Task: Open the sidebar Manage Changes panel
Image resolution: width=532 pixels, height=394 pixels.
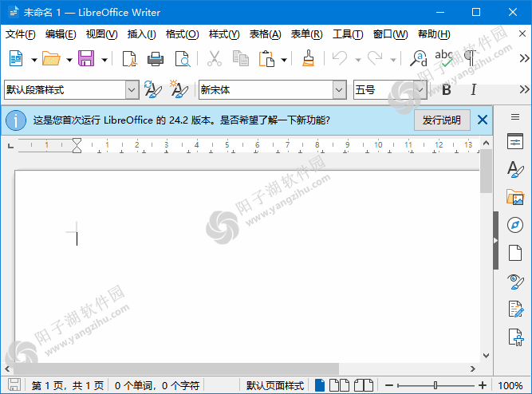Action: (516, 309)
